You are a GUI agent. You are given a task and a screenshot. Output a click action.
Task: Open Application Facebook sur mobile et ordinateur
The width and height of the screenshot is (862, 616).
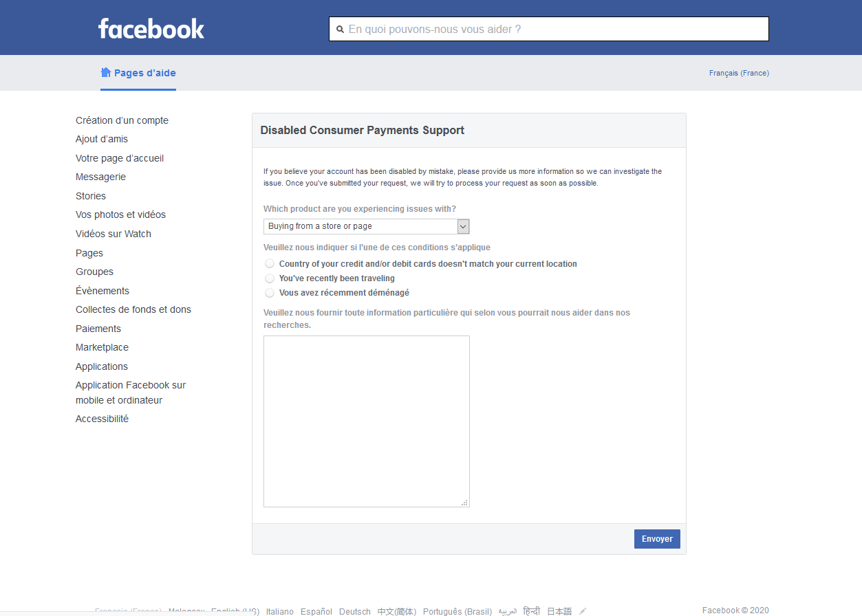pos(131,393)
